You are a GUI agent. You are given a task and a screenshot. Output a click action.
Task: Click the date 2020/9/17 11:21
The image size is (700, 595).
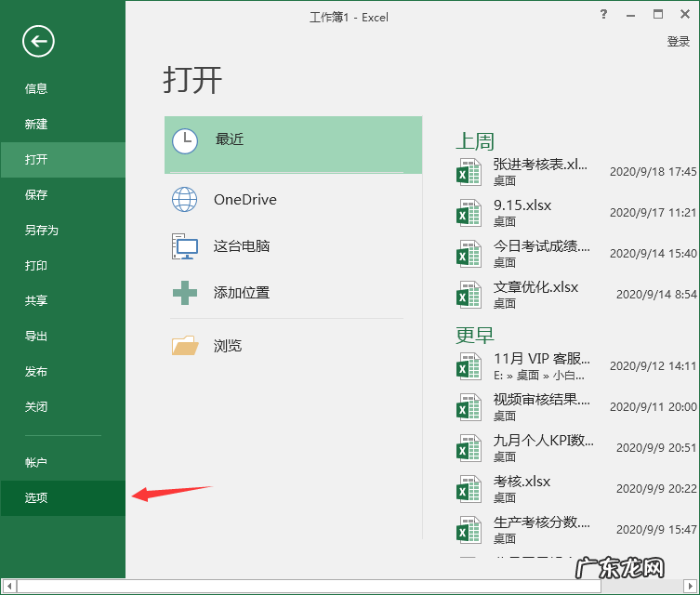(654, 213)
